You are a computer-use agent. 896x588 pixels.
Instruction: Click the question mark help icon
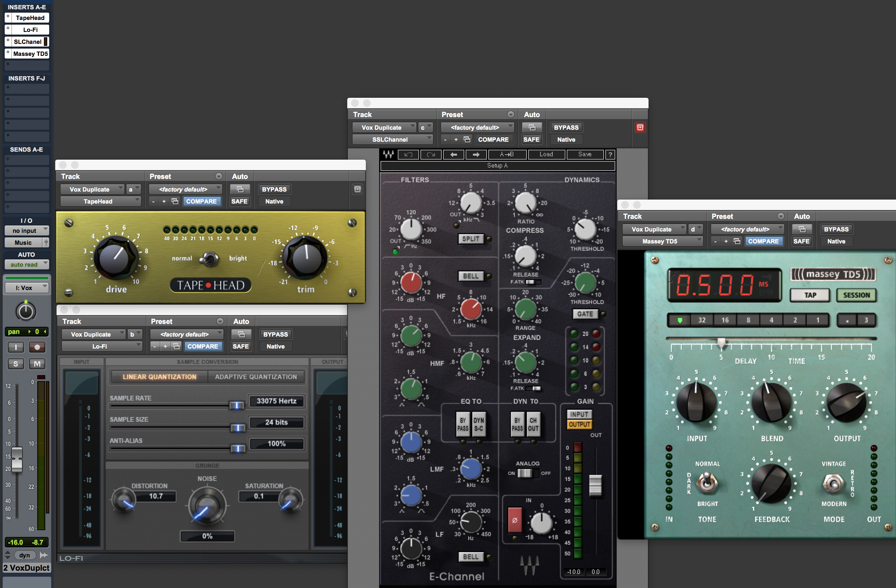tap(610, 154)
